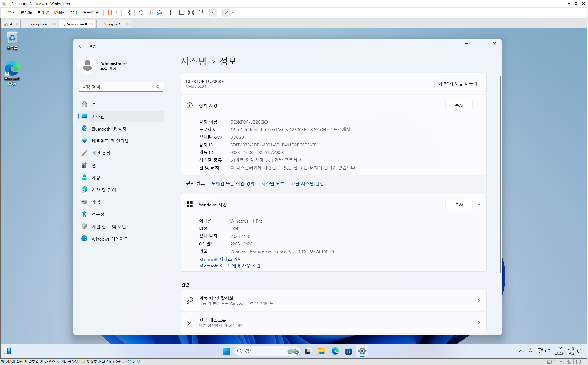
Task: Collapse the 장치 사양 section
Action: (479, 105)
